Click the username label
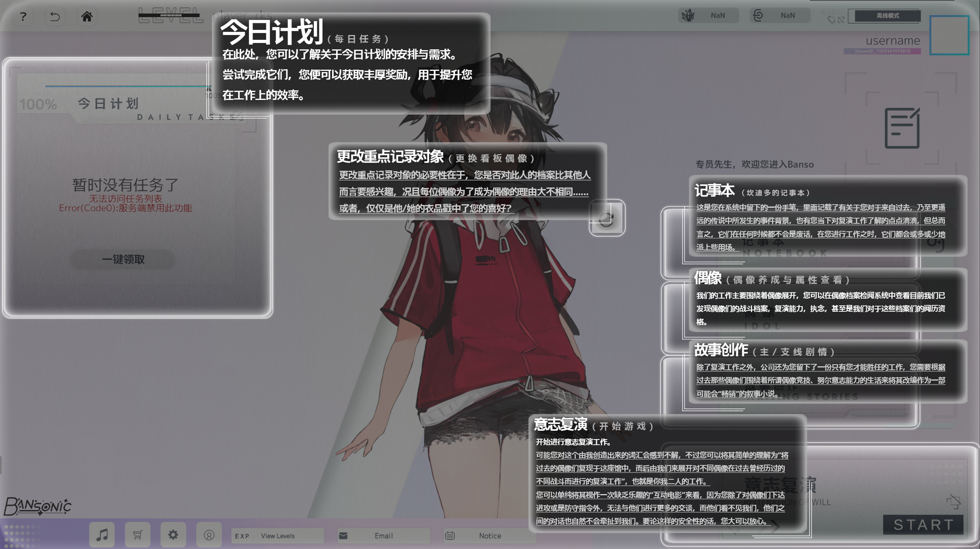 click(893, 41)
